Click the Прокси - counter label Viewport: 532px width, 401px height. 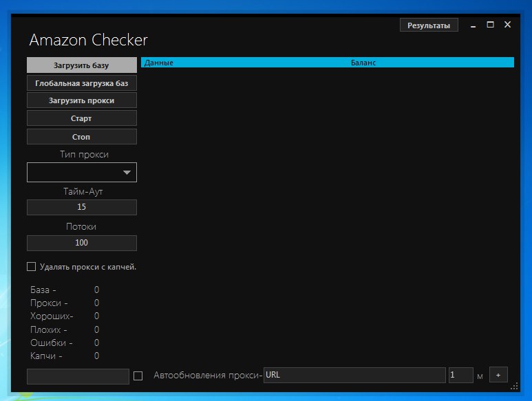pos(49,303)
